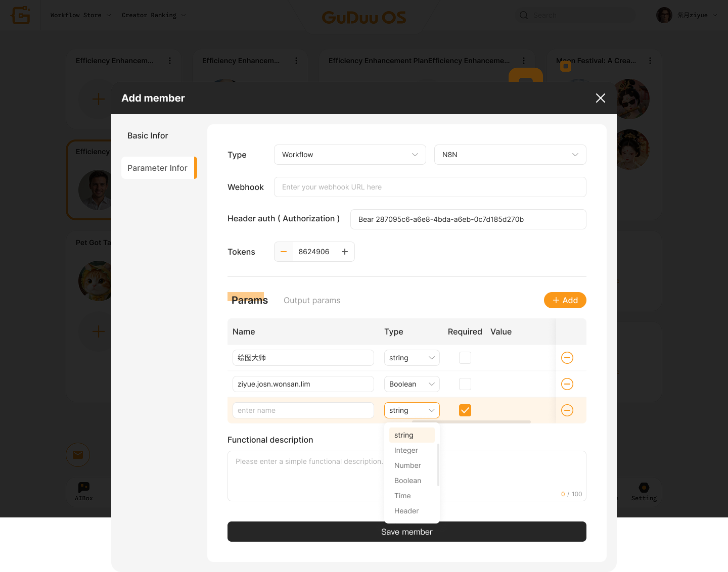Viewport: 728px width, 572px height.
Task: Check Required for 绘图大师 parameter
Action: pyautogui.click(x=465, y=358)
